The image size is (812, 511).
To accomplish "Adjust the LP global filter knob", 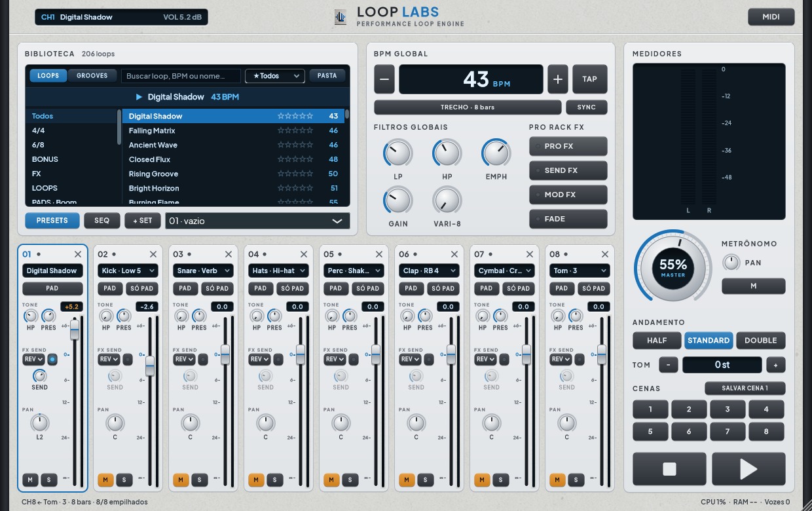I will click(397, 154).
